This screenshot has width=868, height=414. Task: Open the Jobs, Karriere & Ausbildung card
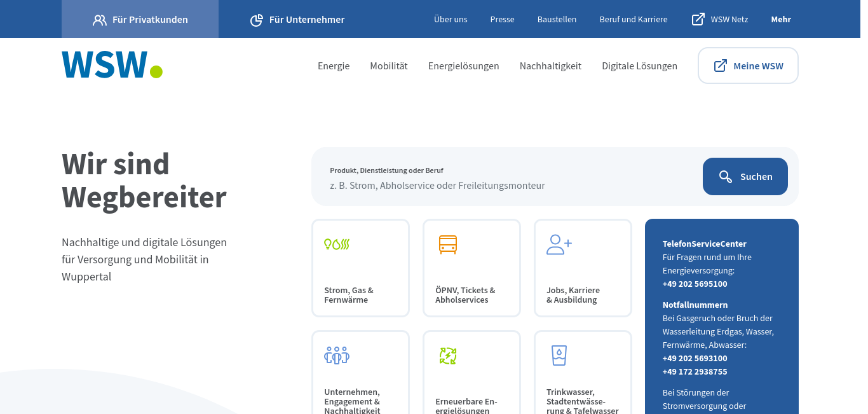coord(583,268)
